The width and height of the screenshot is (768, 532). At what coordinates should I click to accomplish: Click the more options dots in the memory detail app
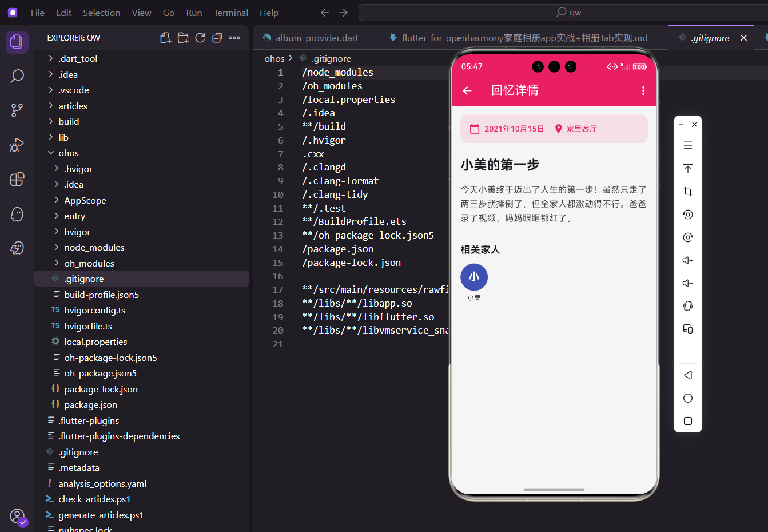tap(643, 90)
